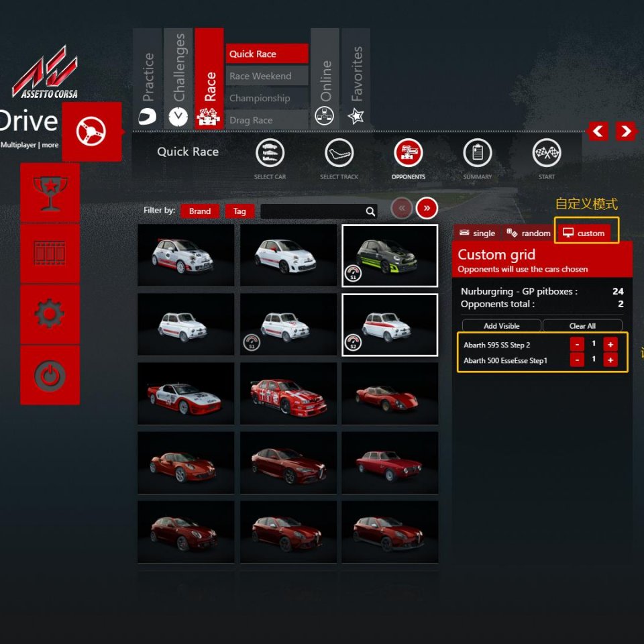Go to previous car page arrow
Image resolution: width=644 pixels, height=644 pixels.
coord(402,208)
